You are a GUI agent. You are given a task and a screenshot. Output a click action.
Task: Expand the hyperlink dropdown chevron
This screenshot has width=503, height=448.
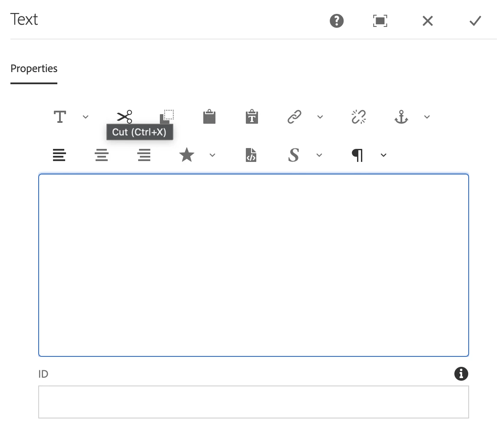point(320,117)
